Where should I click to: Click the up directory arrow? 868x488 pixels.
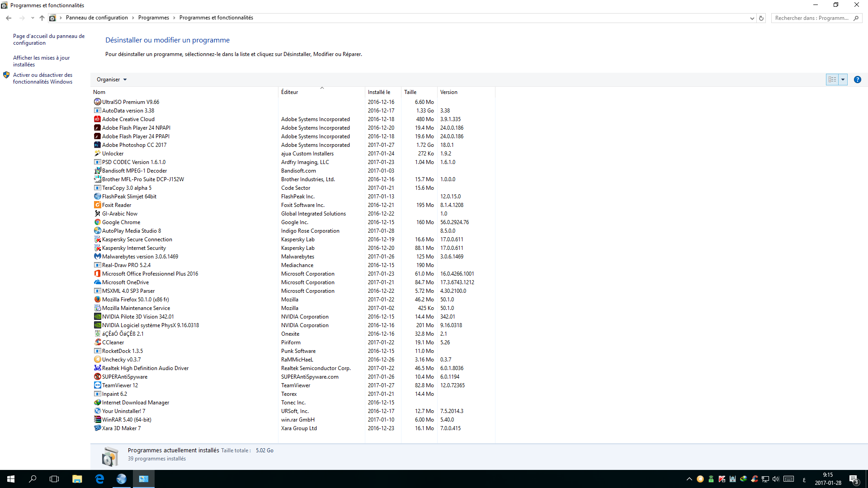click(x=42, y=18)
